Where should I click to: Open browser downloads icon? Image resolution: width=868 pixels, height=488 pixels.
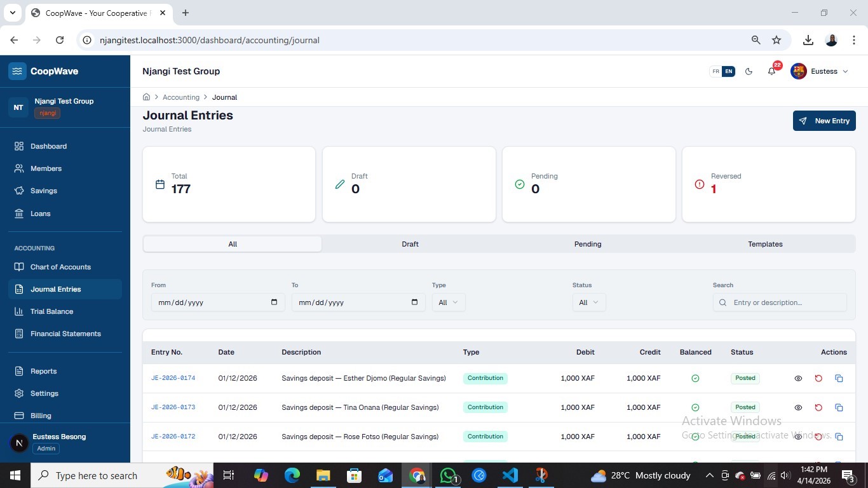click(808, 40)
